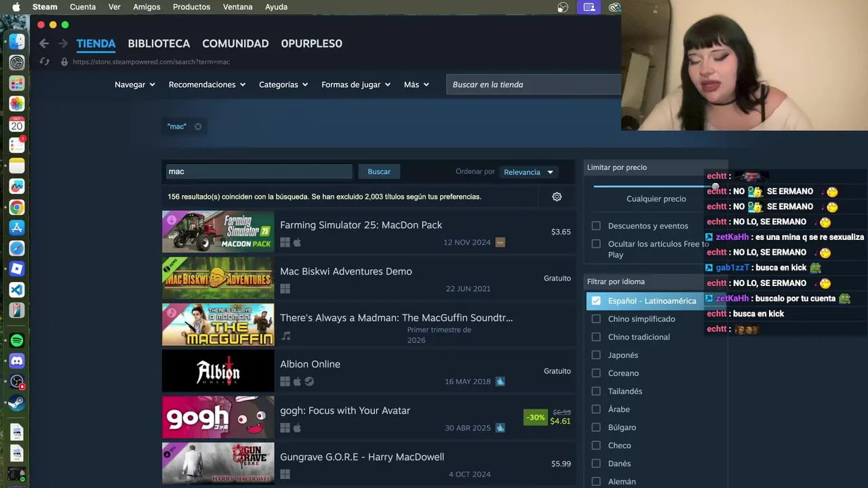Go back with the left arrow
The width and height of the screenshot is (868, 488).
44,43
